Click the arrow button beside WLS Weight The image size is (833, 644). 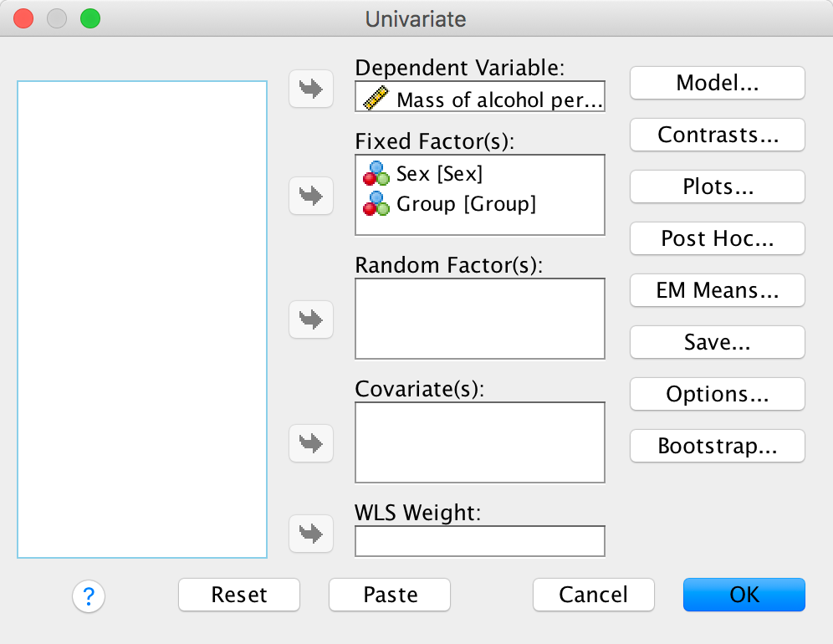[311, 534]
